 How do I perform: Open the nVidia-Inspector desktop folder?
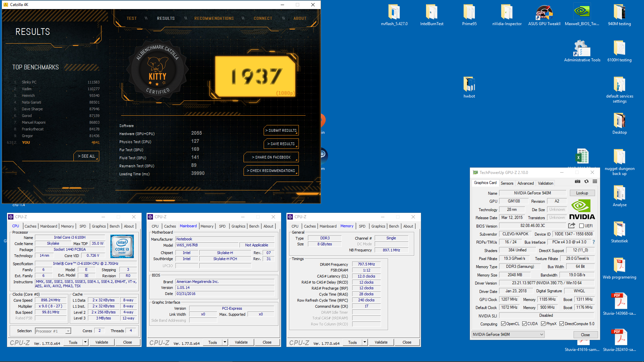[x=507, y=15]
